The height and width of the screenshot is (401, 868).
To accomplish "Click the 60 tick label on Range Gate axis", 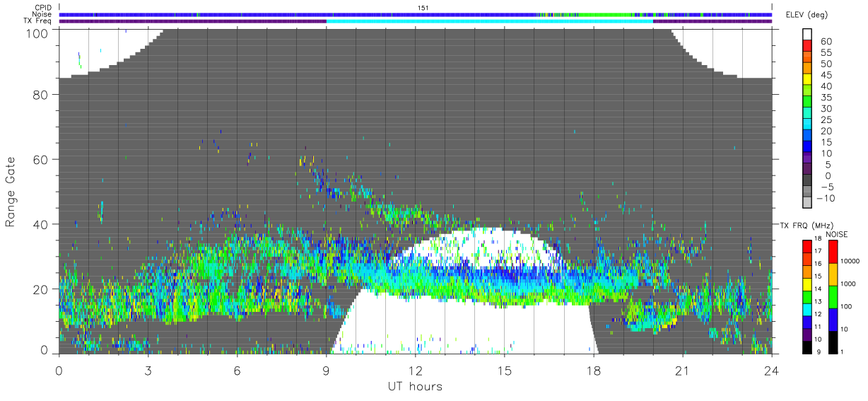I will coord(40,159).
